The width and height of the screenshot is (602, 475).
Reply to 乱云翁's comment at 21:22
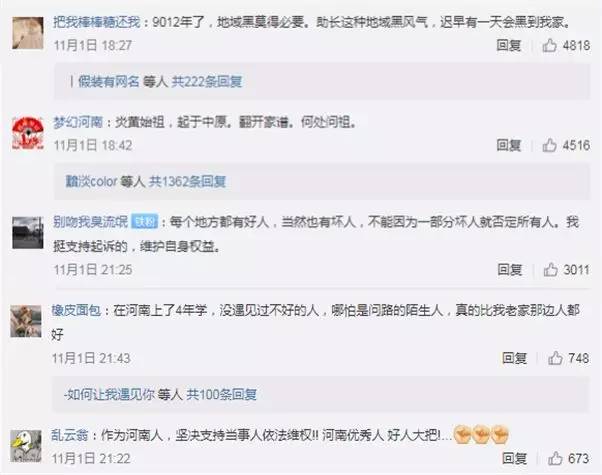coord(514,458)
